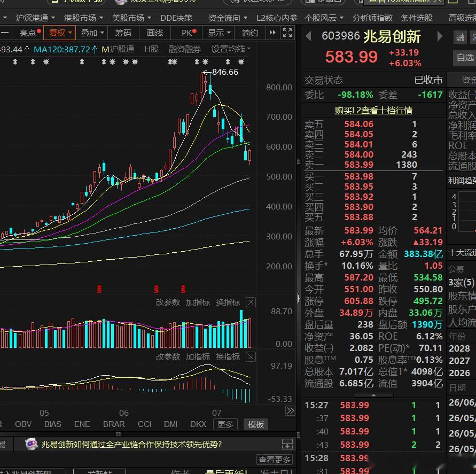476x474 pixels.
Task: Click the collapse news panel icon
Action: click(287, 444)
